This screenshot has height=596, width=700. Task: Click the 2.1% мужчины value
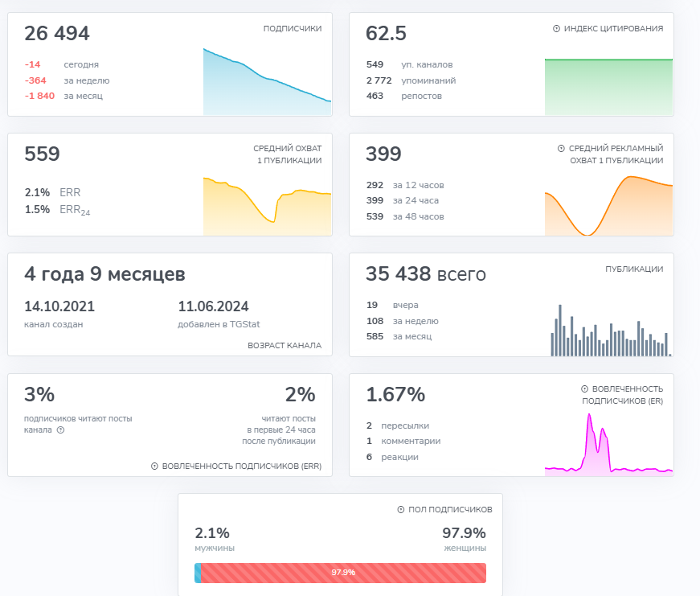[212, 533]
